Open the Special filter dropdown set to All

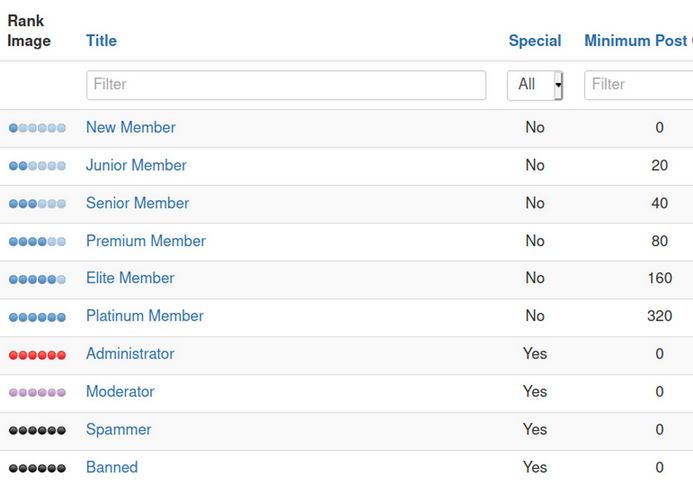(x=535, y=85)
